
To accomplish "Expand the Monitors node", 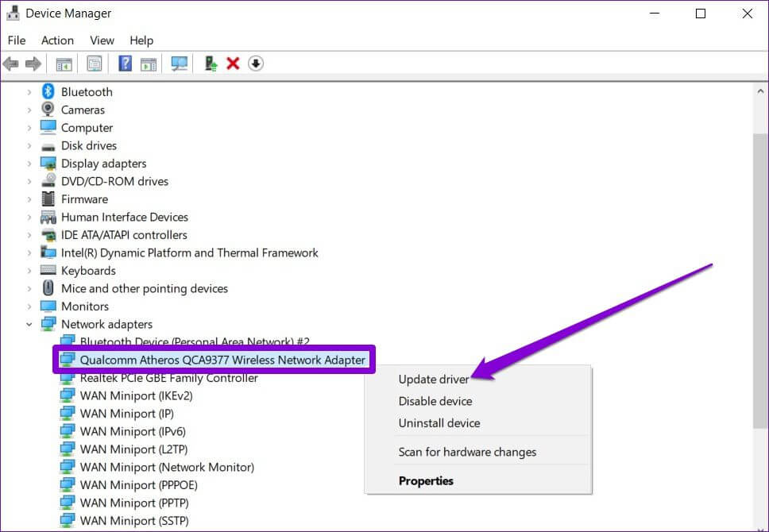I will [x=29, y=306].
